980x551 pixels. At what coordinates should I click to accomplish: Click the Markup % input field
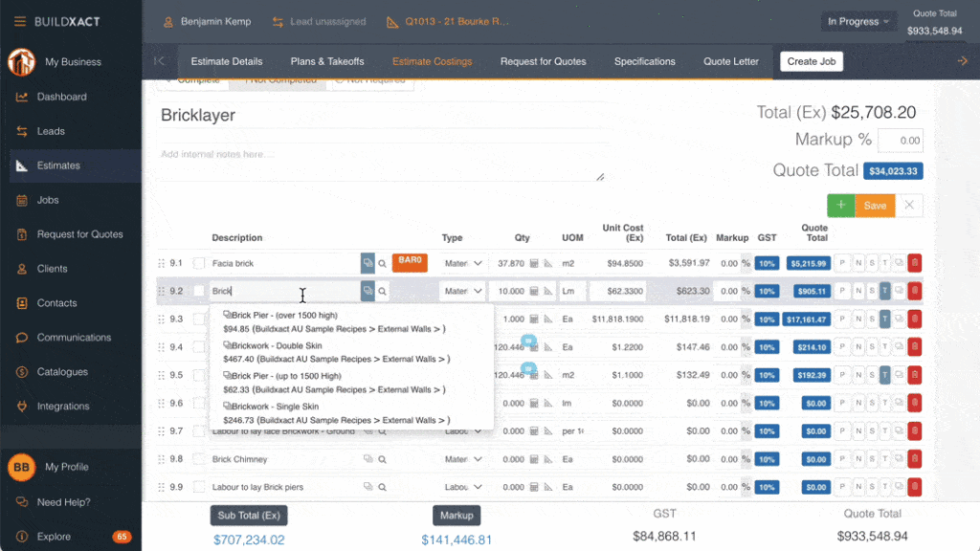(900, 140)
